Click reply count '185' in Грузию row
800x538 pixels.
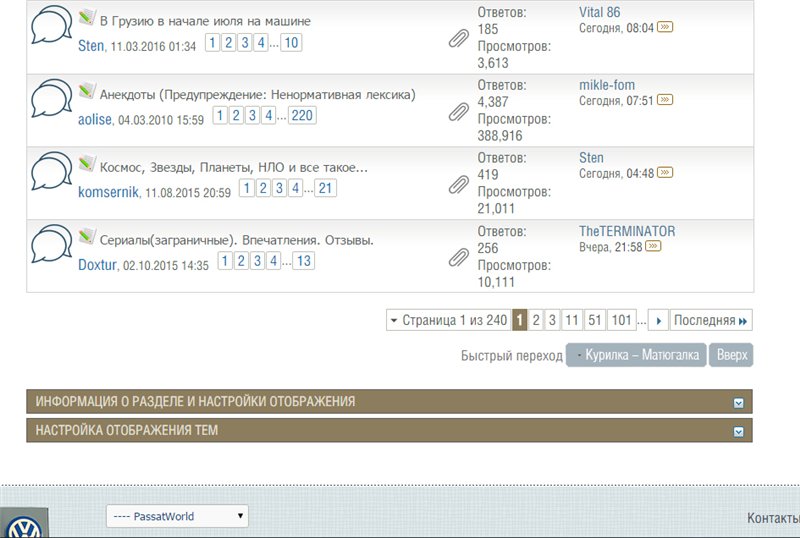[488, 29]
